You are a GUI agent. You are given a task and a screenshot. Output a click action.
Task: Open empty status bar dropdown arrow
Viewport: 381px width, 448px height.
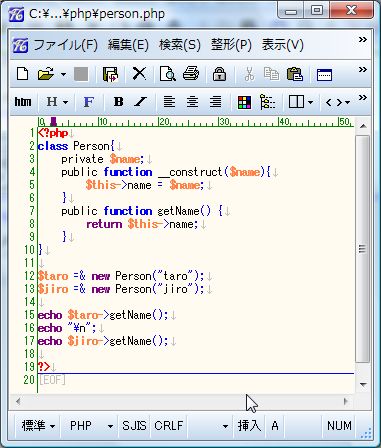(x=225, y=426)
